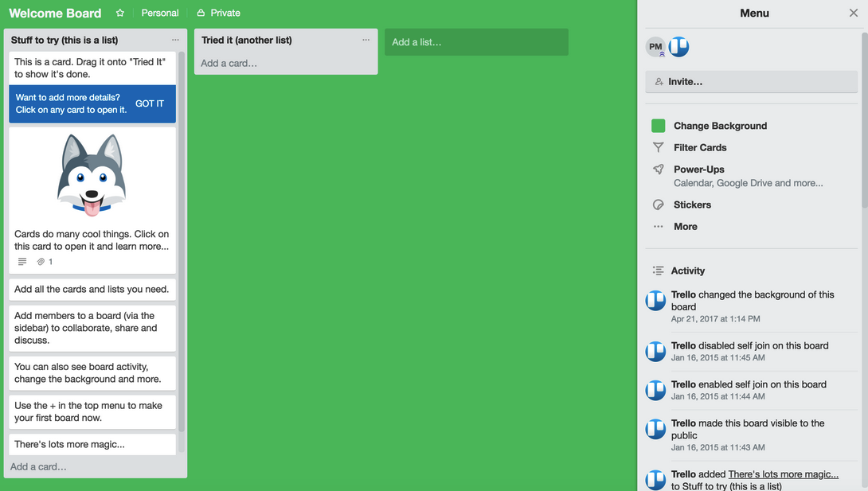Click the description icon on husky card
This screenshot has width=868, height=491.
22,262
